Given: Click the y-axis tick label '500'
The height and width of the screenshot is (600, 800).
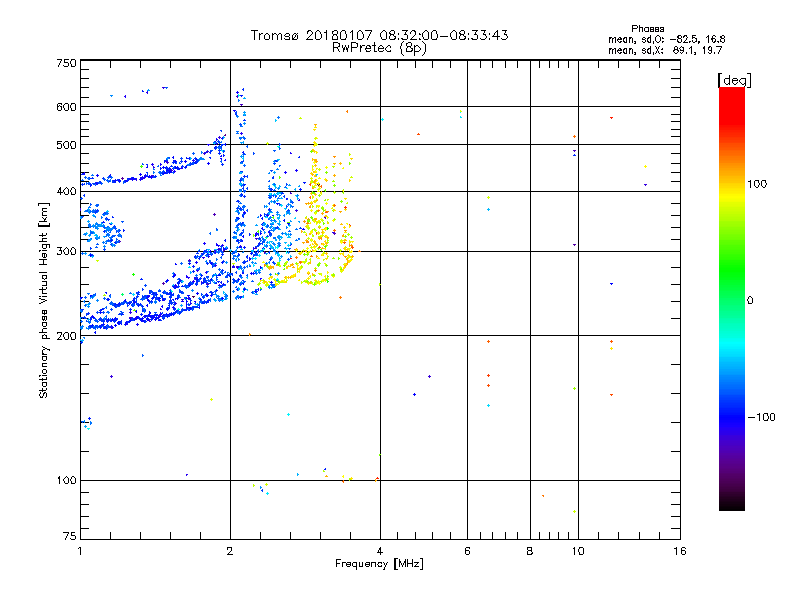Looking at the screenshot, I should 66,145.
